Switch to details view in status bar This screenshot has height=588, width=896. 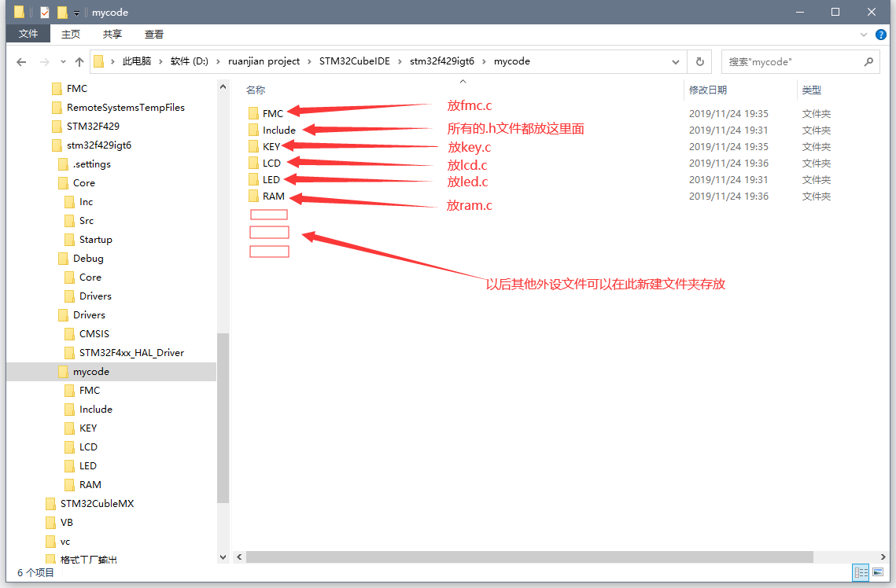[x=861, y=572]
